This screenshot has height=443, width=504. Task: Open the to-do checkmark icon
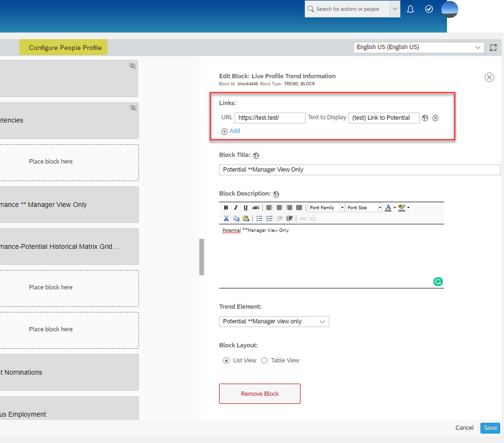[x=429, y=9]
